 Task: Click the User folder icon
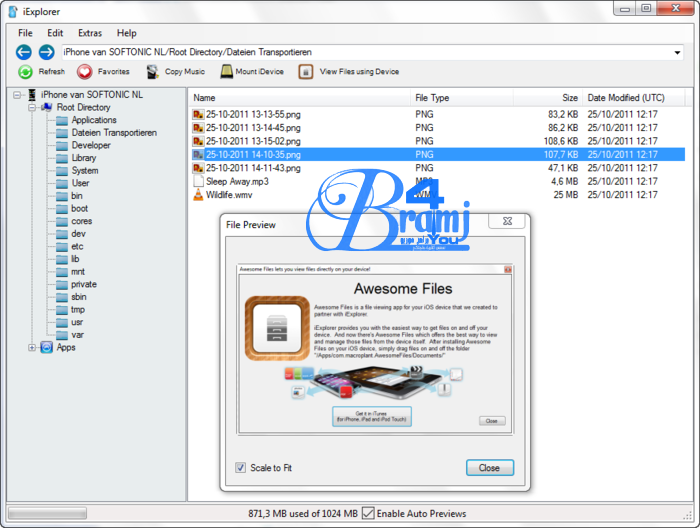(62, 183)
